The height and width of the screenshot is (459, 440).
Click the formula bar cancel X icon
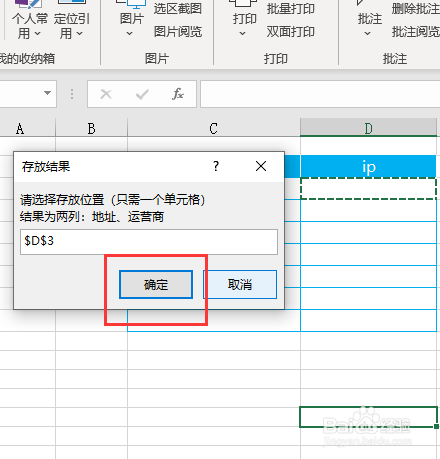[106, 94]
